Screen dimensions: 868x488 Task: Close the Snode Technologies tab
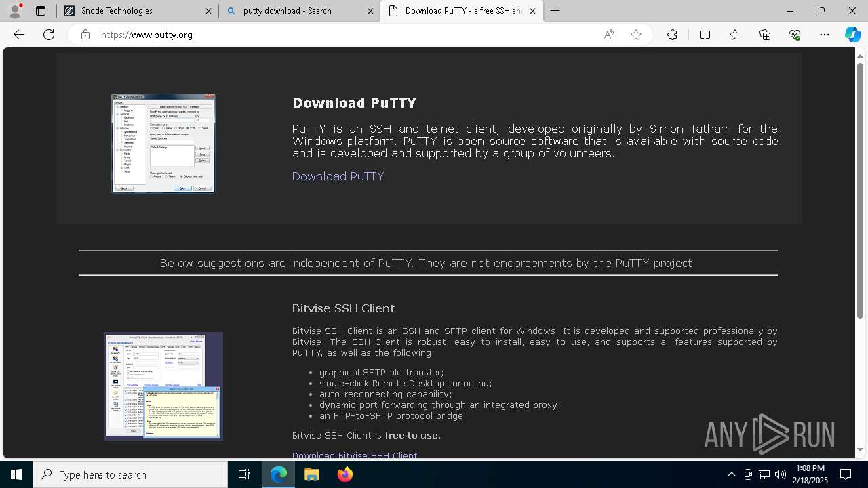click(208, 11)
